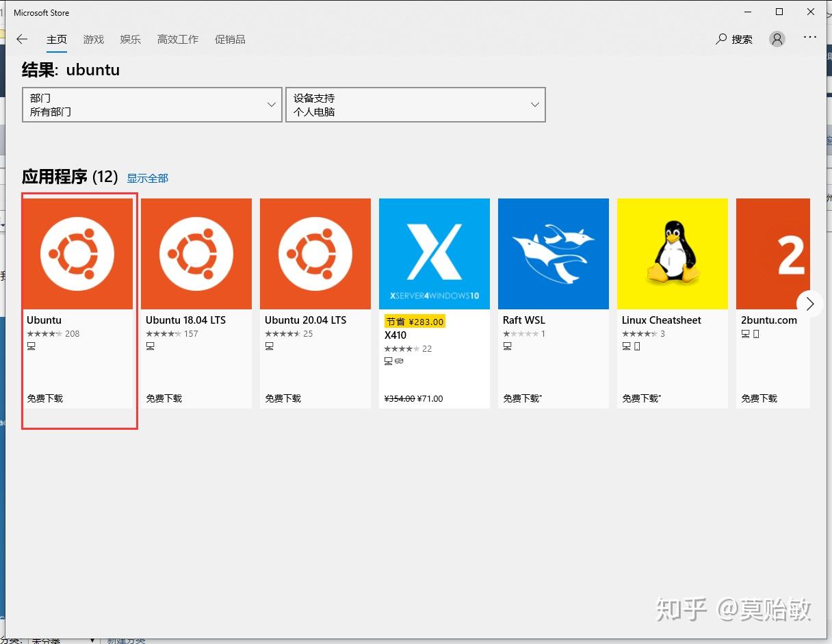Click the X410 discounted price ¥71.00
This screenshot has width=832, height=644.
(x=430, y=398)
